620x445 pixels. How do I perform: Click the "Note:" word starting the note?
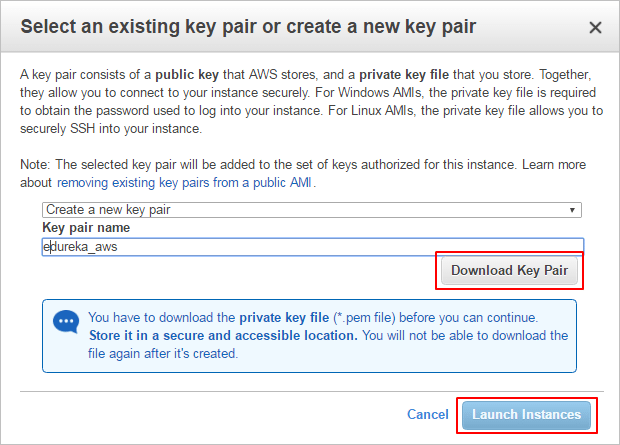tap(37, 165)
